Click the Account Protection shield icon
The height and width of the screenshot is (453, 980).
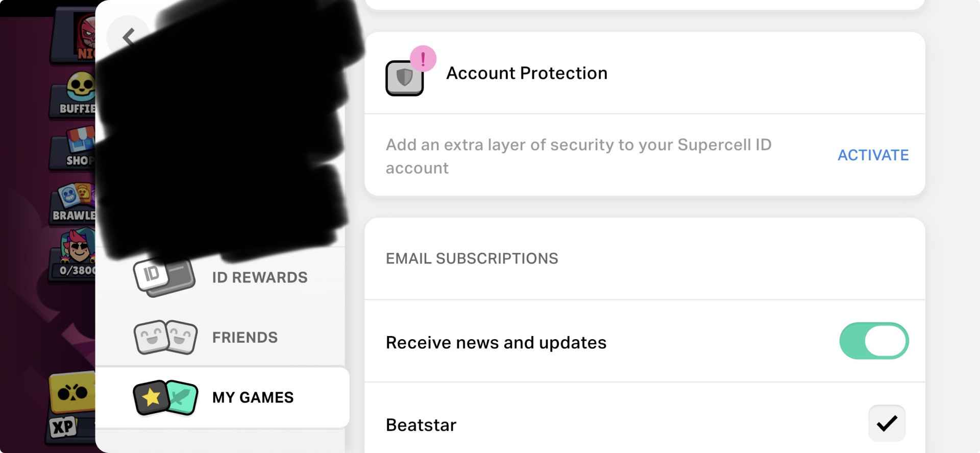tap(404, 78)
